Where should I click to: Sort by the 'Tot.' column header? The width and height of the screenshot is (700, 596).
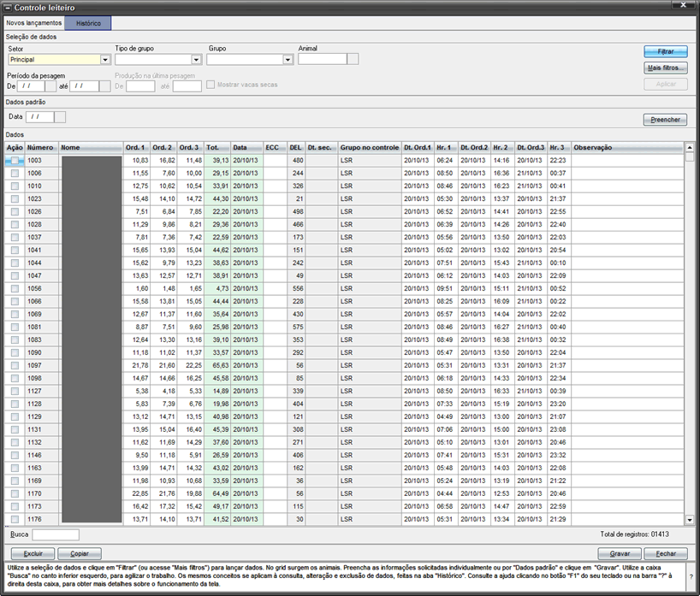pos(217,148)
